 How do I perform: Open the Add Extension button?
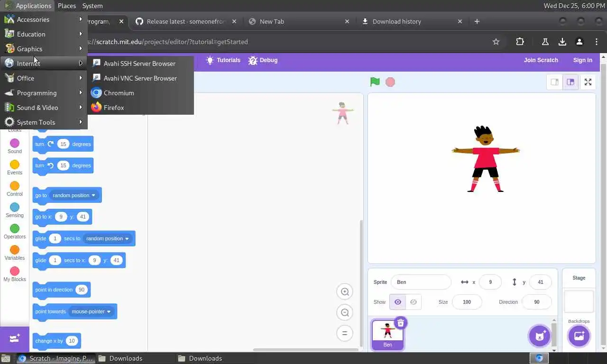point(14,338)
